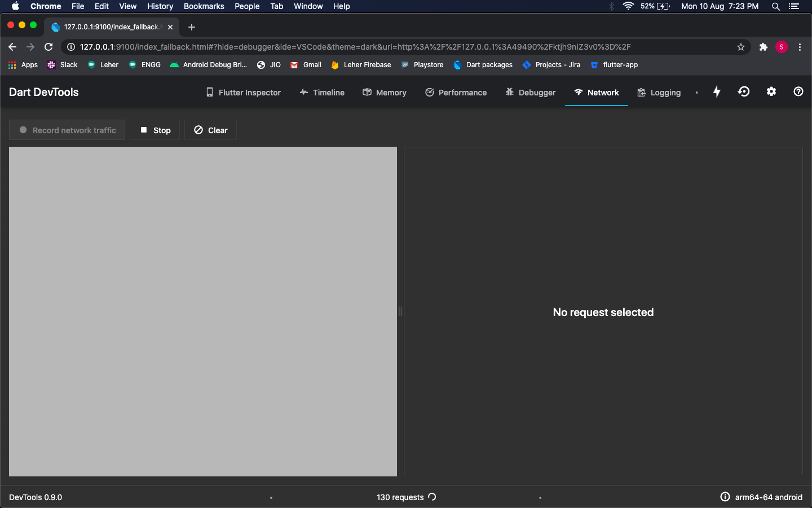
Task: Open the Chrome Bookmarks menu
Action: pos(204,6)
